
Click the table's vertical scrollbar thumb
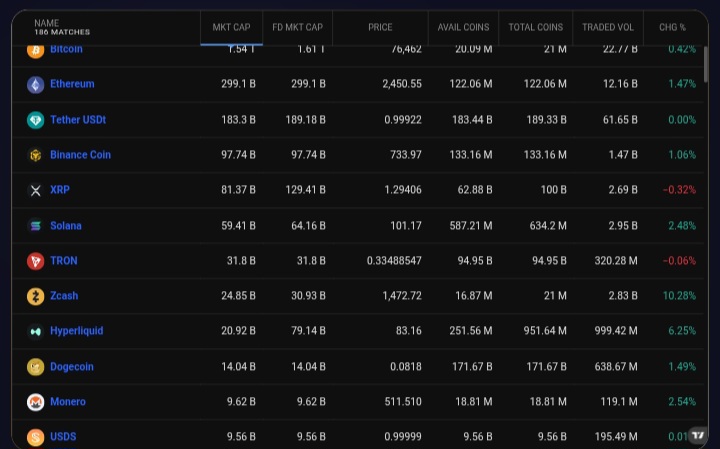coord(706,64)
